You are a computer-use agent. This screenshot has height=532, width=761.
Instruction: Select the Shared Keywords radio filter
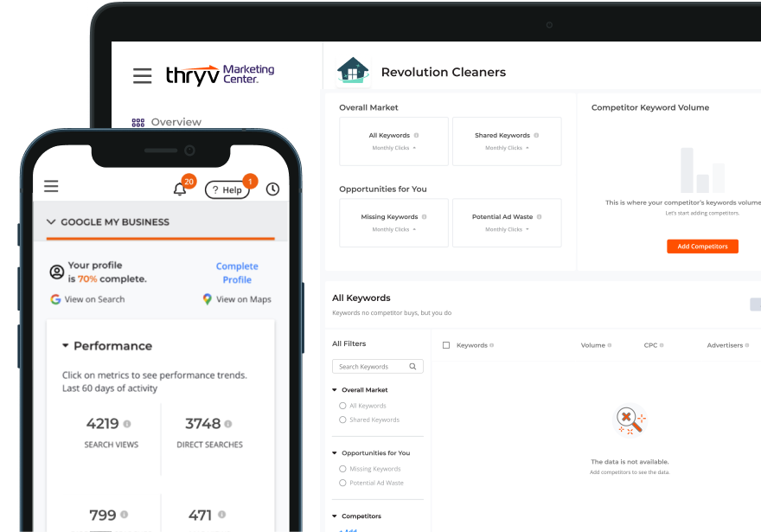[342, 420]
